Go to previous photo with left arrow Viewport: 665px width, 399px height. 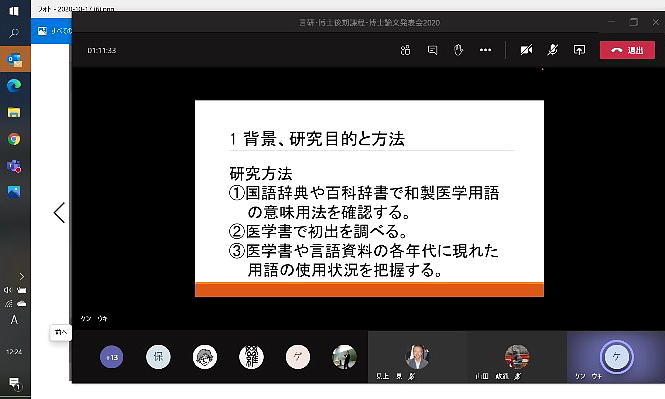(59, 212)
